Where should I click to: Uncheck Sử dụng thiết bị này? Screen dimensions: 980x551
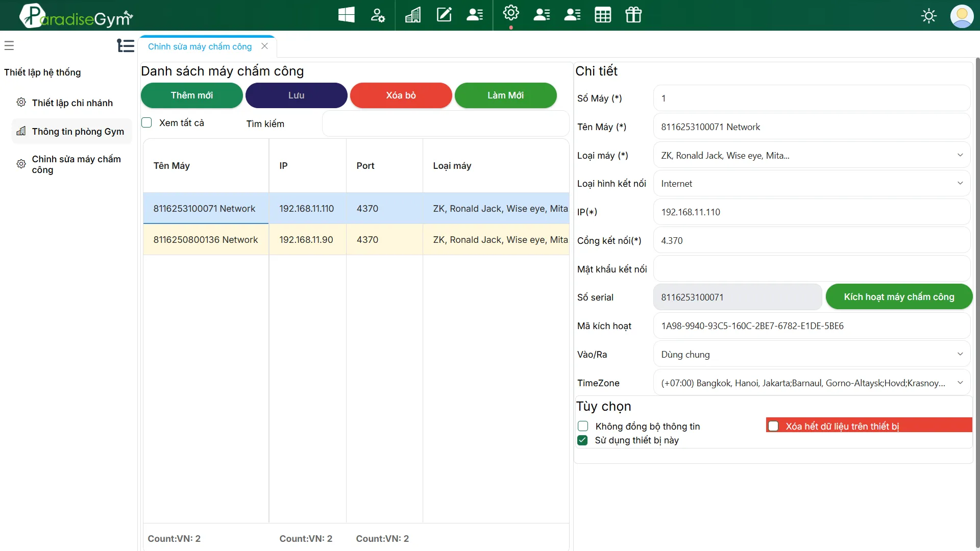point(582,440)
